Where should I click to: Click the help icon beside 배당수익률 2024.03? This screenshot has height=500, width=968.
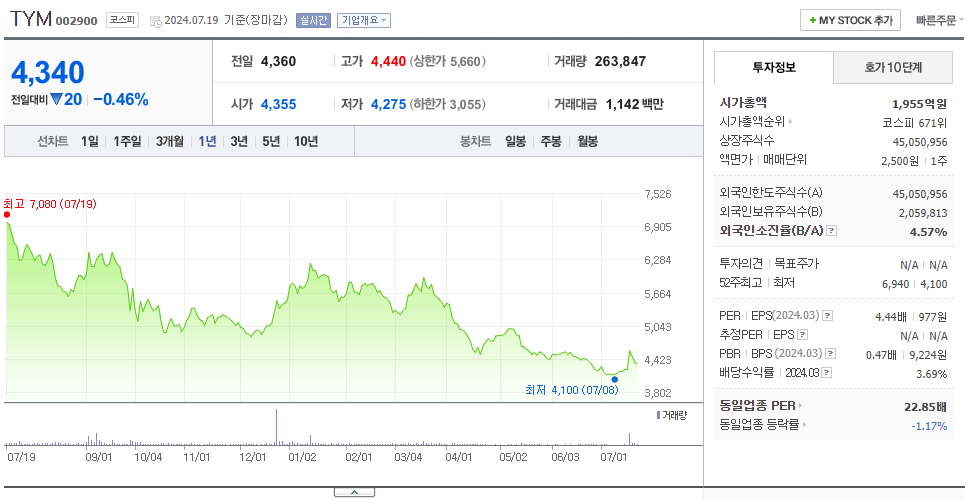pyautogui.click(x=827, y=373)
